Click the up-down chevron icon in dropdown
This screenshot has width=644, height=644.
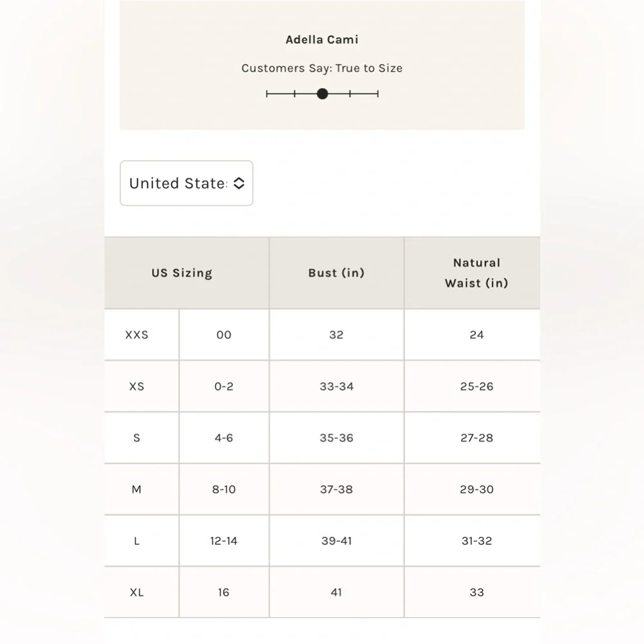(x=239, y=183)
